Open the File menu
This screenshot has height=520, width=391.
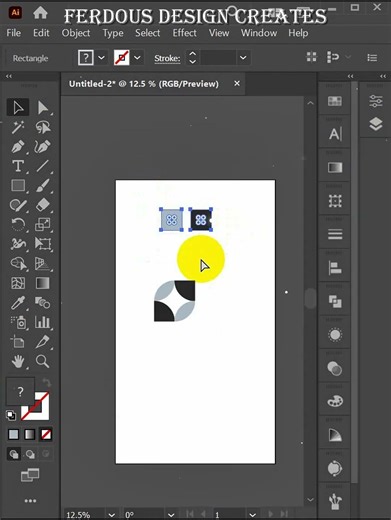[x=14, y=33]
